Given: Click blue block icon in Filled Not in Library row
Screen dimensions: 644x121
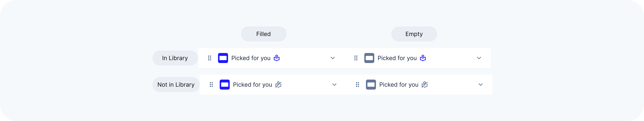Looking at the screenshot, I should [224, 85].
